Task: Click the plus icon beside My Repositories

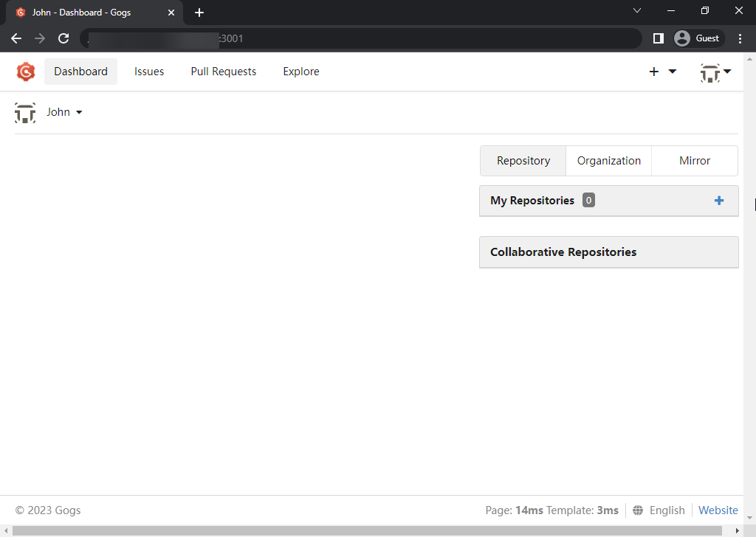Action: tap(718, 200)
